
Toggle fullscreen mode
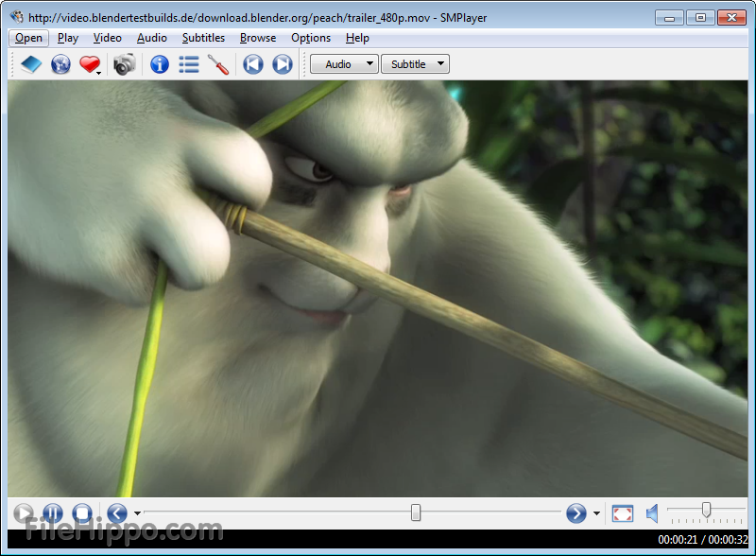pos(623,513)
